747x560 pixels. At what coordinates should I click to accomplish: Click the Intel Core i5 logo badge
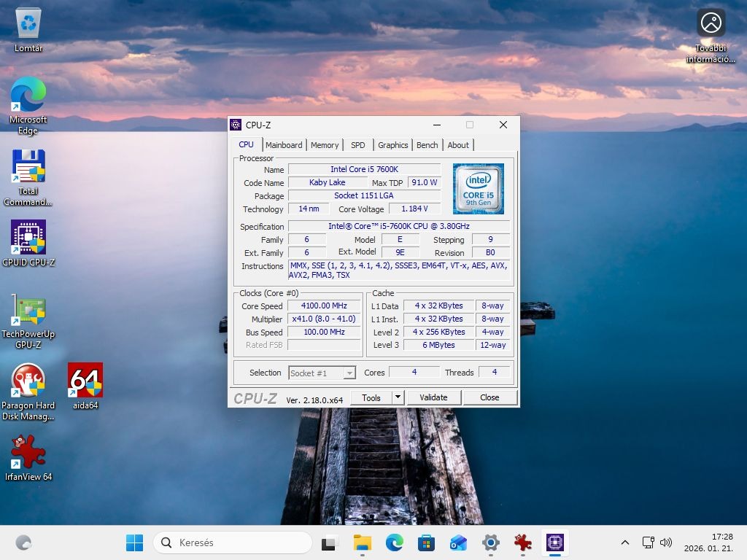(479, 189)
